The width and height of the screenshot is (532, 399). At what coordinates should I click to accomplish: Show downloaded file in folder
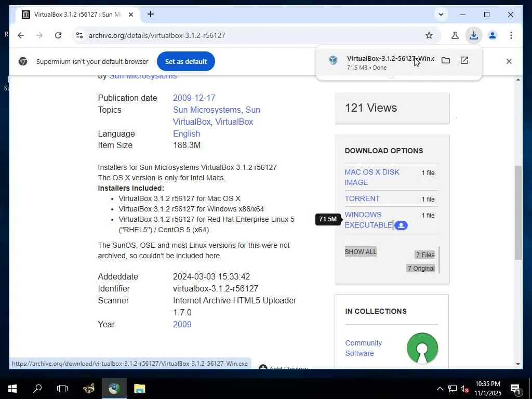tap(445, 60)
